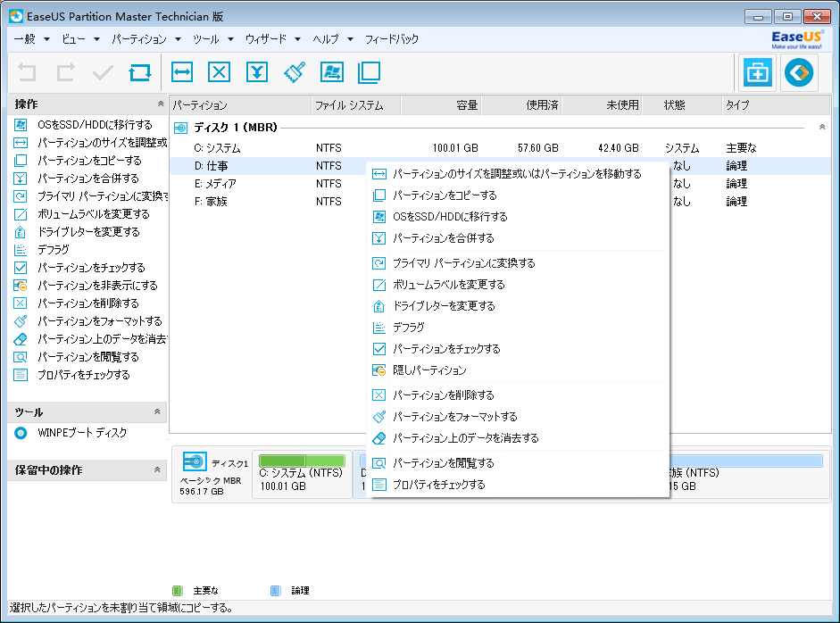This screenshot has height=623, width=840.
Task: Choose context menu item 隠しパーティション
Action: [x=518, y=370]
